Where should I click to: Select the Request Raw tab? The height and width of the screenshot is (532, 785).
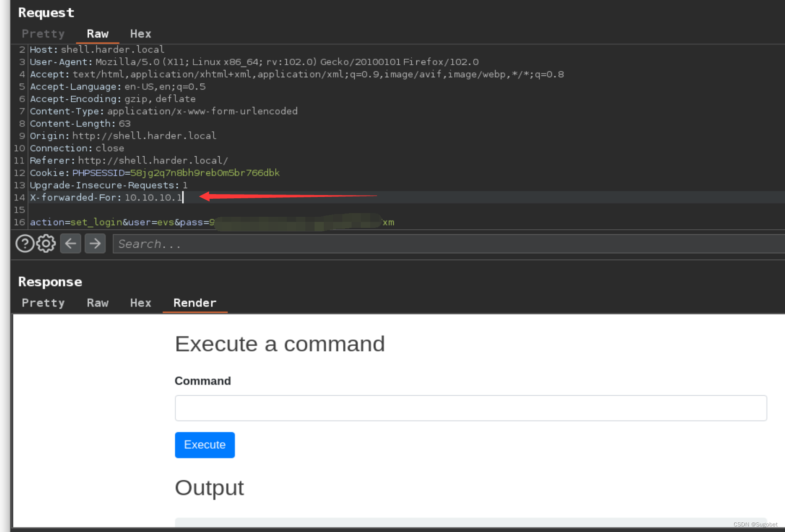98,34
